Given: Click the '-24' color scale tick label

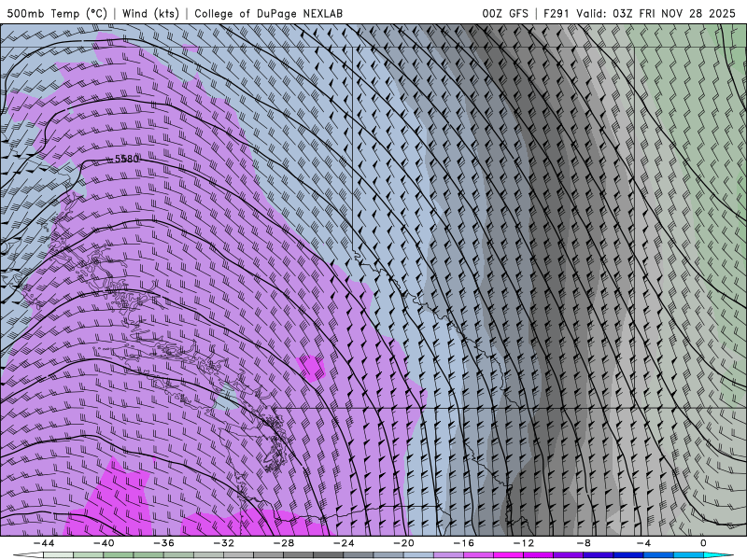Looking at the screenshot, I should click(x=344, y=543).
